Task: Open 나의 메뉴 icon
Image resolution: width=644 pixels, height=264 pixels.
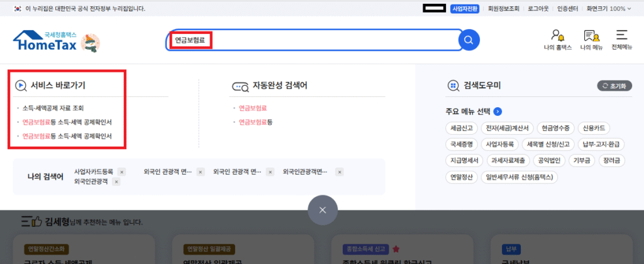Action: click(591, 40)
